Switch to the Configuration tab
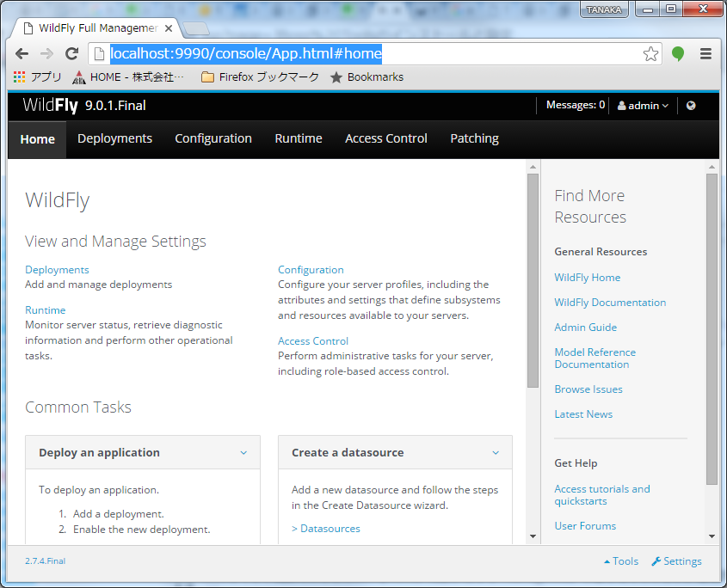This screenshot has height=588, width=727. (x=213, y=138)
